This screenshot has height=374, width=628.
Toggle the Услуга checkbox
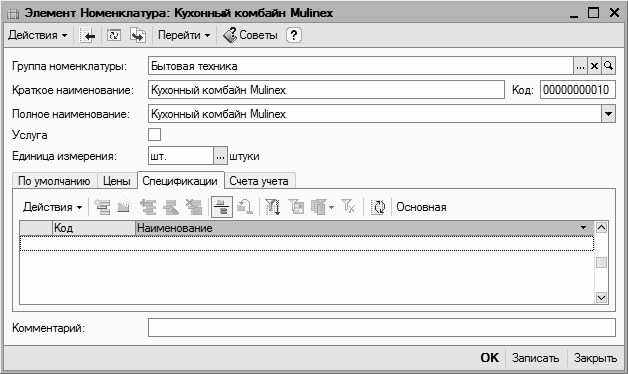pos(155,135)
